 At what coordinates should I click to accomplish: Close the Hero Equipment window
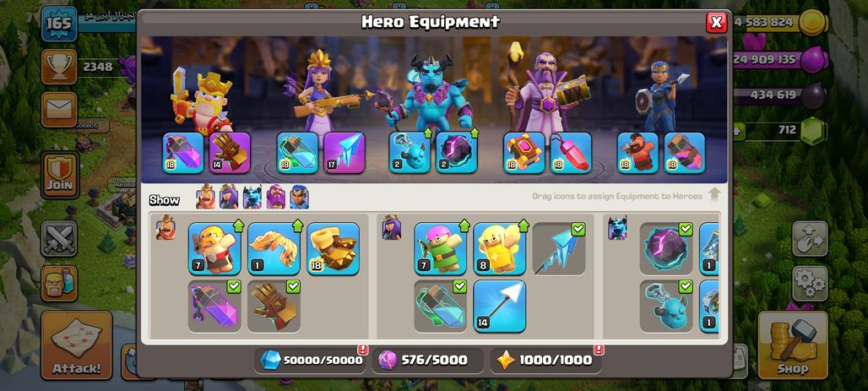716,22
